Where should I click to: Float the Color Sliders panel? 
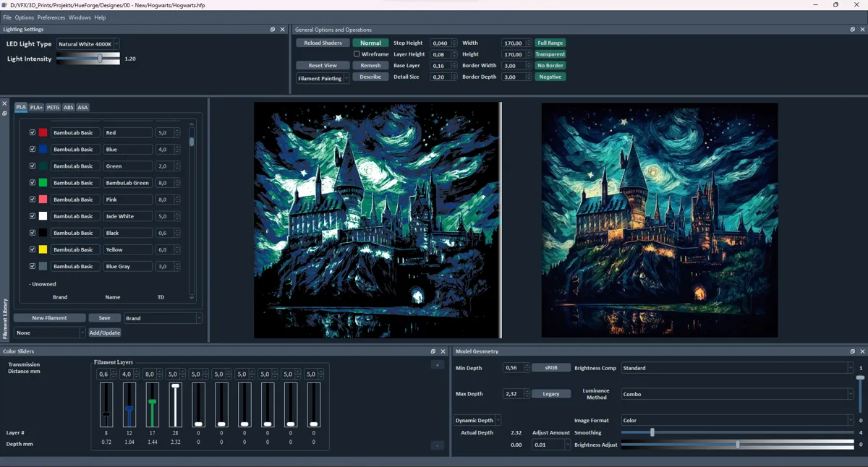433,351
